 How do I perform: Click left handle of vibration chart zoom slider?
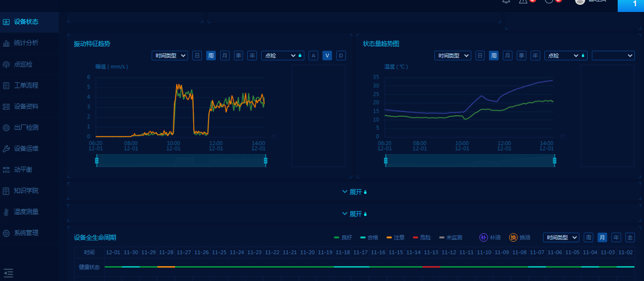[97, 161]
